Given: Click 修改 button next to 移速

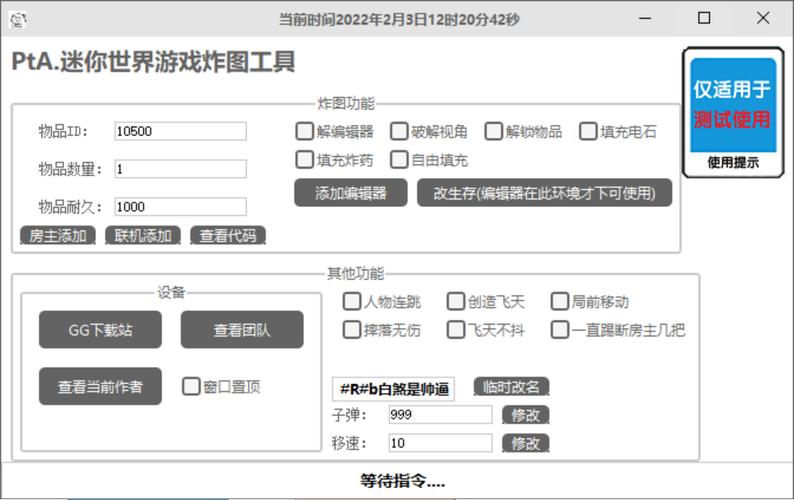Looking at the screenshot, I should click(526, 444).
